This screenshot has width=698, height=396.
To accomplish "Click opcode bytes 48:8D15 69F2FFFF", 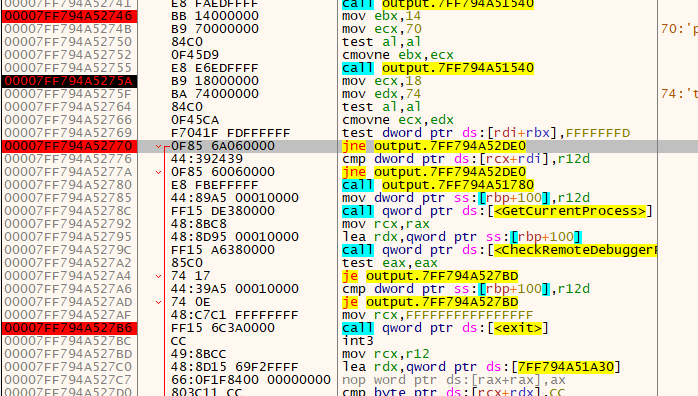I will click(235, 367).
